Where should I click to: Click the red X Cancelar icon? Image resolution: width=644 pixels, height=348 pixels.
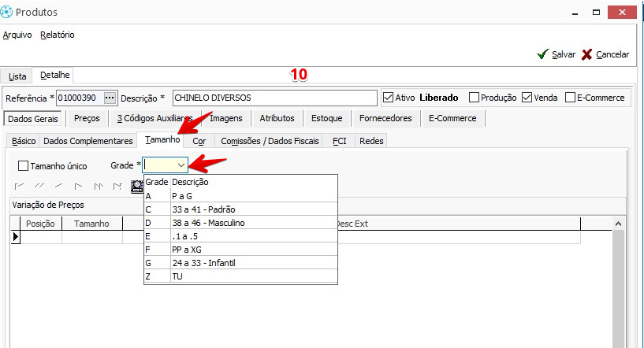(587, 54)
